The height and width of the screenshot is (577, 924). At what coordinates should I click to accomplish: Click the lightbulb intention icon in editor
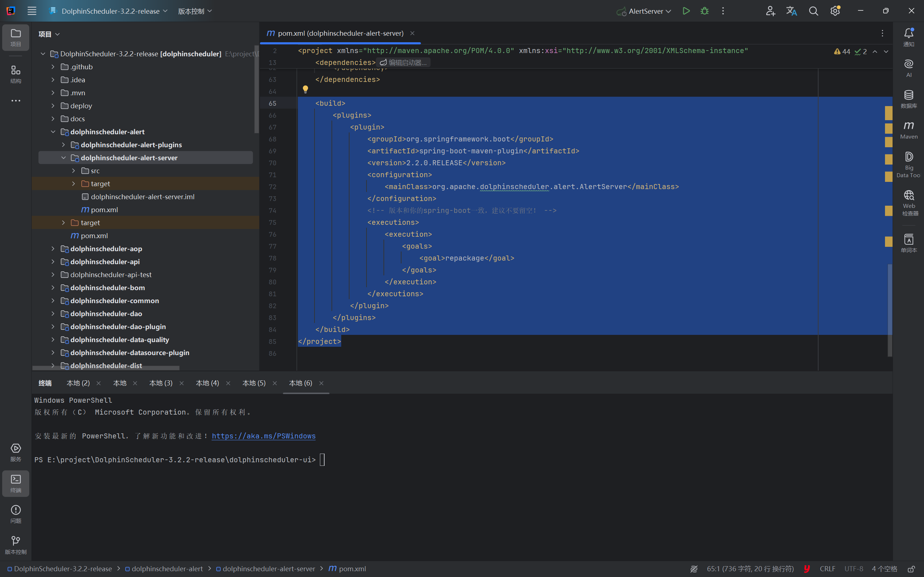point(305,89)
